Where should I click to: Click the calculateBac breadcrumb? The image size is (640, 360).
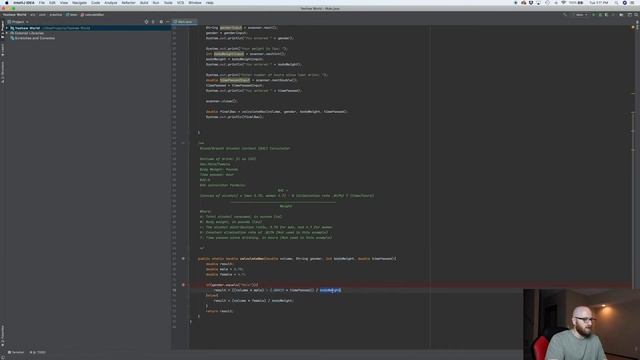(x=92, y=15)
